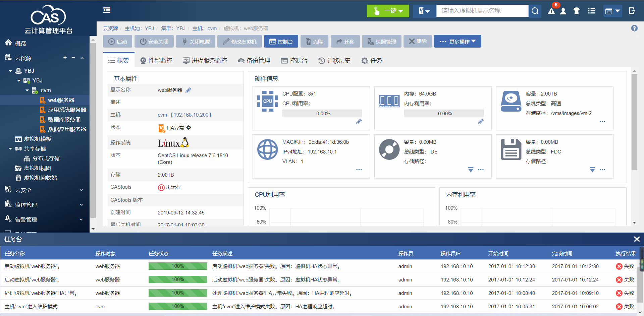Click the logout icon in top bar

pyautogui.click(x=632, y=11)
